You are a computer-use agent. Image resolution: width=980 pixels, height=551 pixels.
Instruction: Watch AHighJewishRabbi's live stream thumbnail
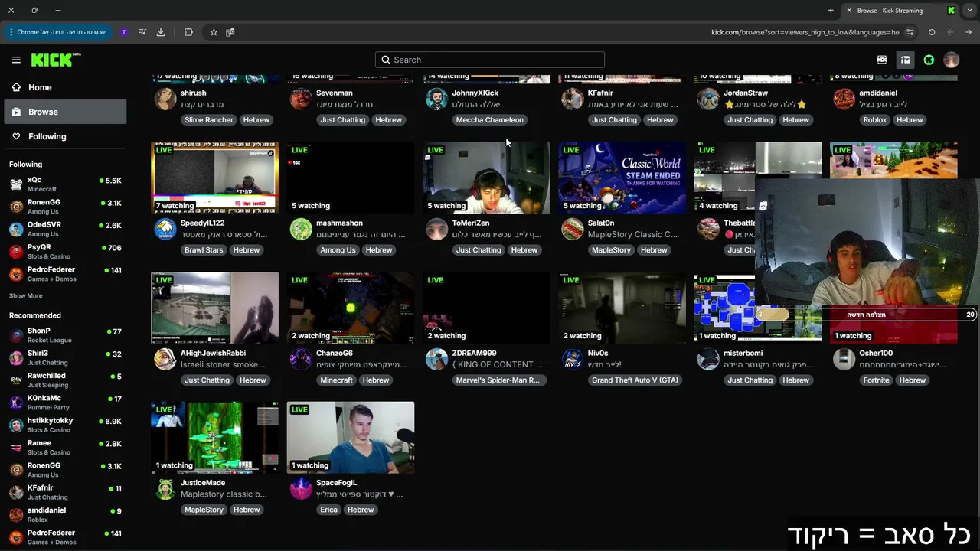[215, 308]
